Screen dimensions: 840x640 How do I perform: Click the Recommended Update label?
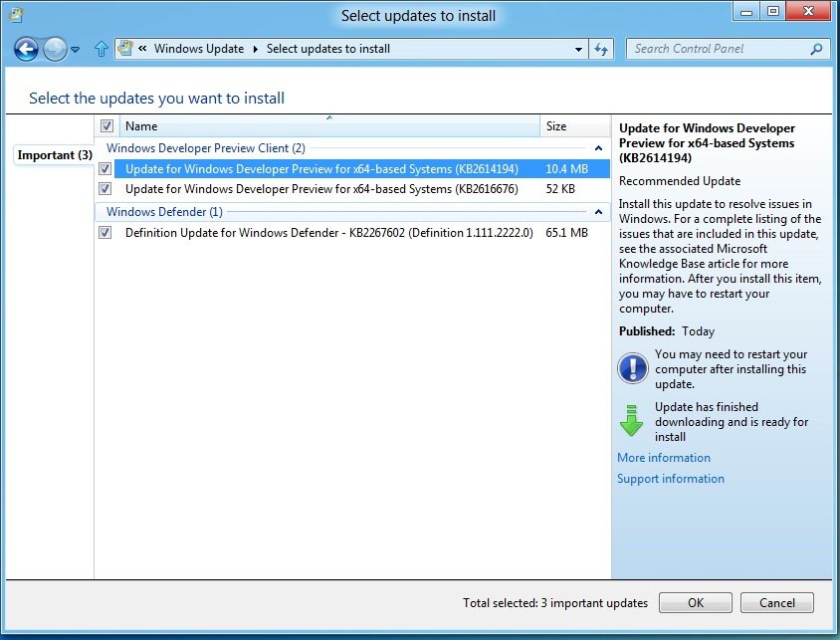click(680, 180)
